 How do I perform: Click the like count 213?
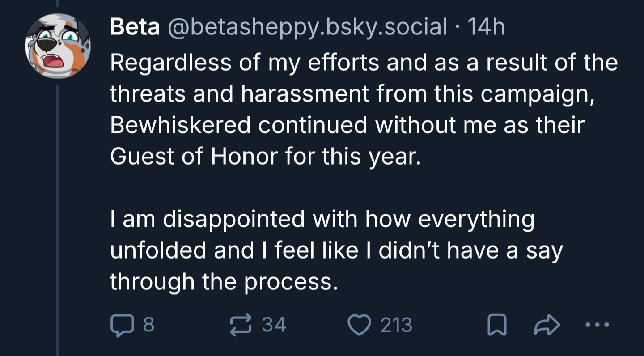pos(396,325)
